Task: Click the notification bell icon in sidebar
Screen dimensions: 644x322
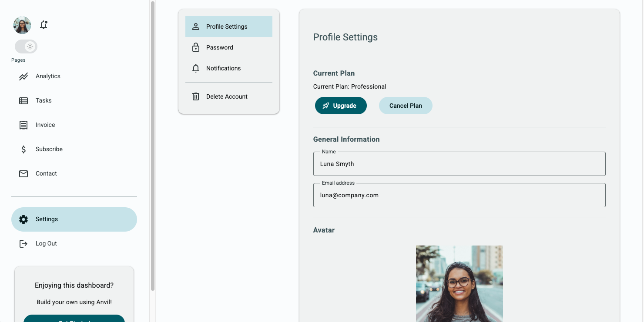Action: point(44,25)
